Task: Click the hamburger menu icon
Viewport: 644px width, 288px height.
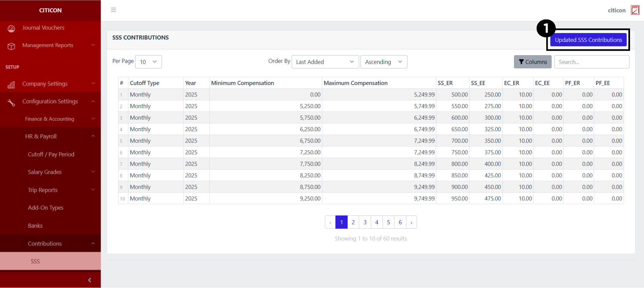Action: [113, 10]
